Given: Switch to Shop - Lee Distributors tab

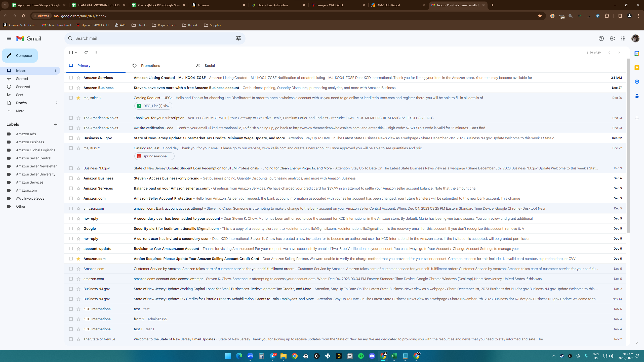Looking at the screenshot, I should pyautogui.click(x=279, y=5).
